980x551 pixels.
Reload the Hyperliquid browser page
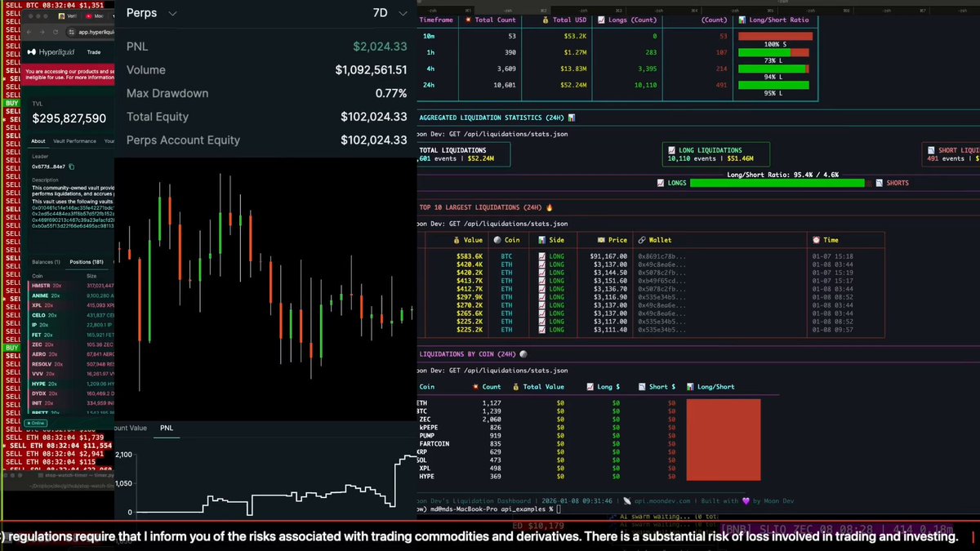54,33
